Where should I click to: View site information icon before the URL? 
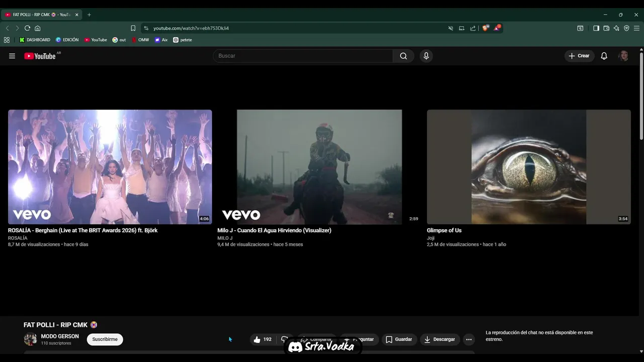point(146,28)
